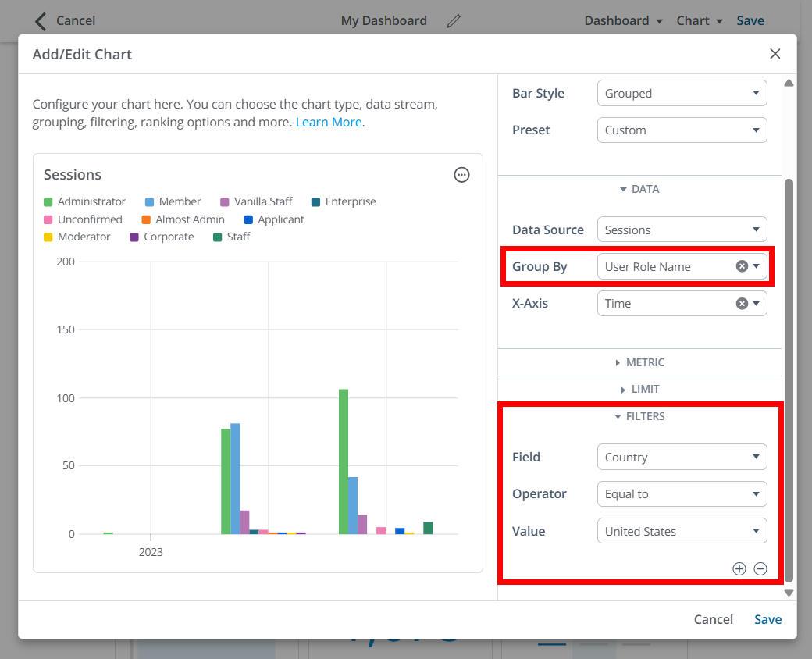Viewport: 812px width, 659px height.
Task: Open the Dashboard menu in header
Action: (624, 21)
